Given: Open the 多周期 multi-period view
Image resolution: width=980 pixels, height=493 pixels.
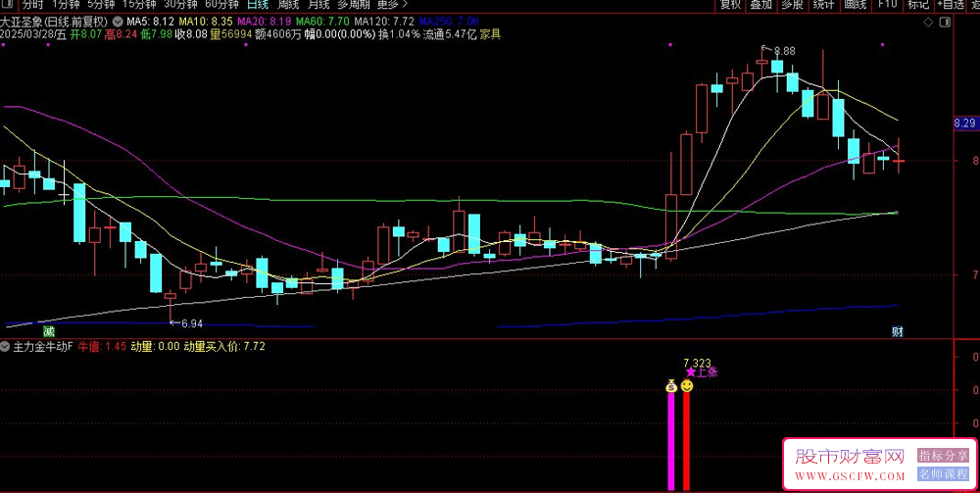Looking at the screenshot, I should (x=354, y=4).
